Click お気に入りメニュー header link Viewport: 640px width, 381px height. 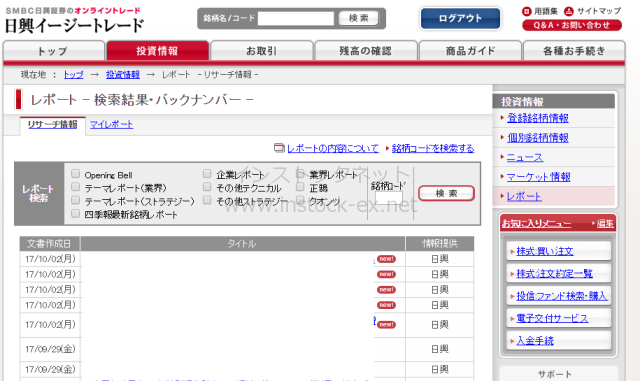click(536, 224)
